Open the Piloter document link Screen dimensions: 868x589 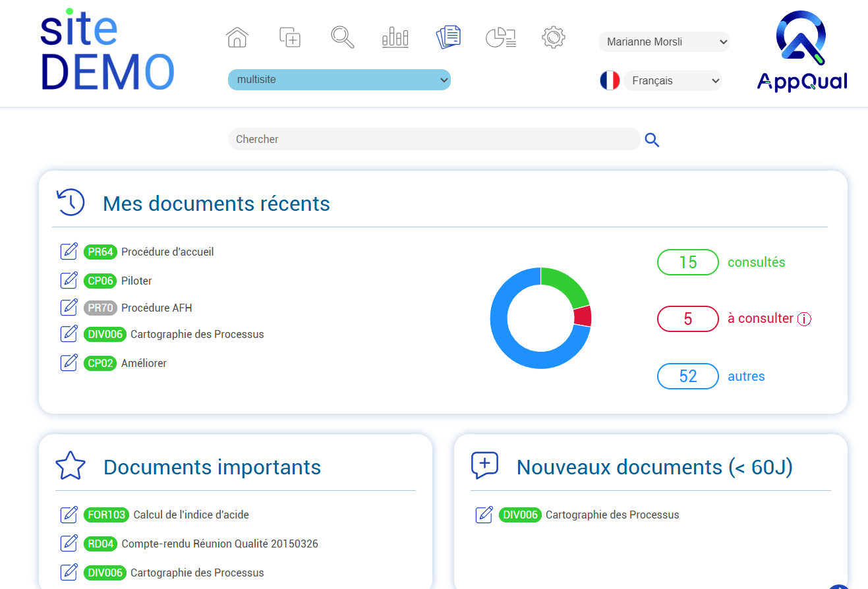[x=136, y=281]
